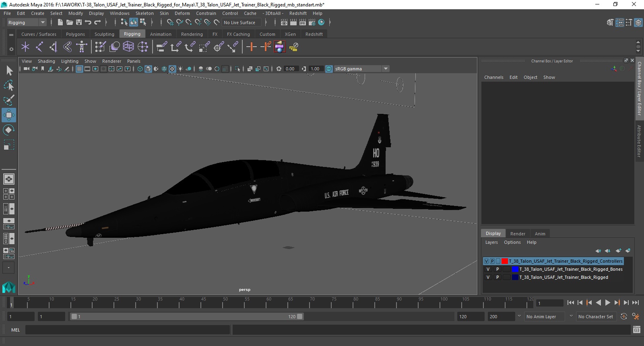Open the Render layer tab
This screenshot has width=644, height=346.
coord(518,234)
